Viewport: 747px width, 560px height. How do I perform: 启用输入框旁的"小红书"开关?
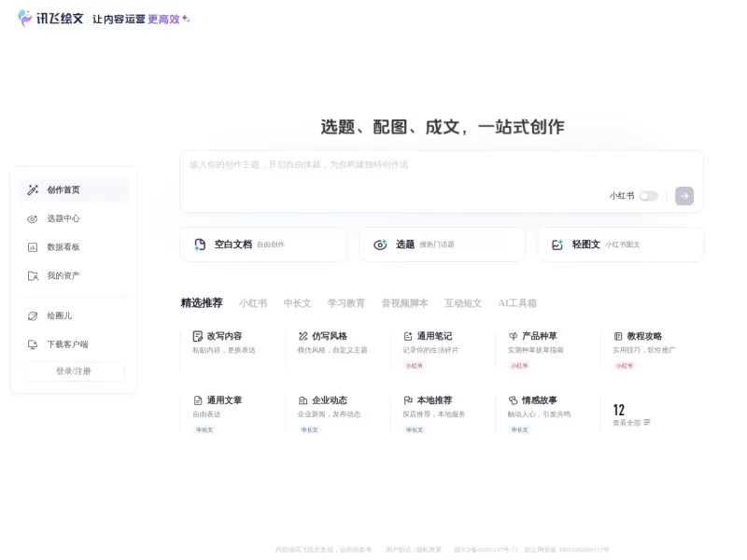click(x=651, y=196)
